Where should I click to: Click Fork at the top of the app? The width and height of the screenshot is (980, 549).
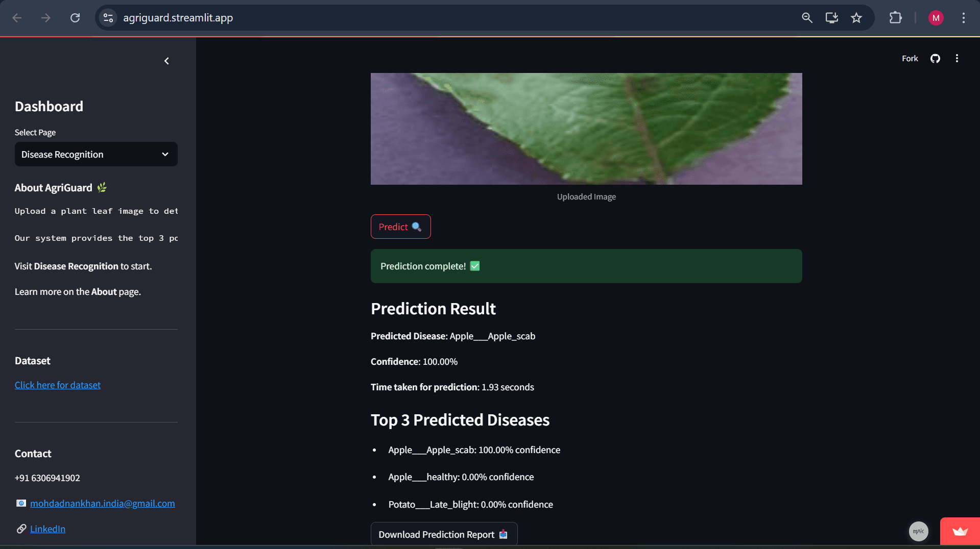click(909, 58)
